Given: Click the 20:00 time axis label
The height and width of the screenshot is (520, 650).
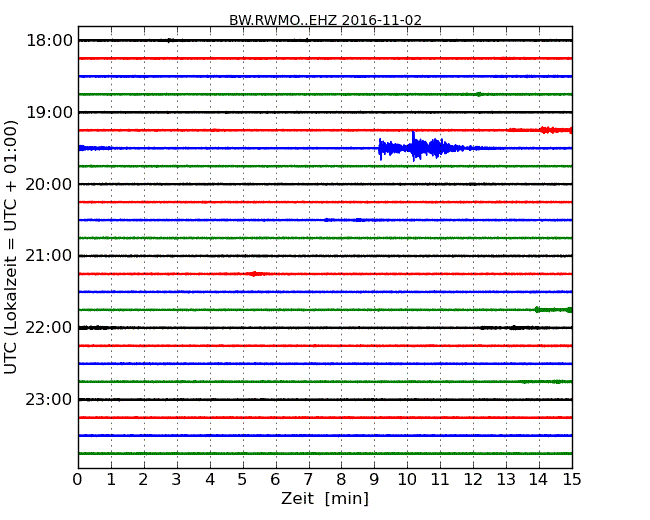Looking at the screenshot, I should (x=49, y=184).
